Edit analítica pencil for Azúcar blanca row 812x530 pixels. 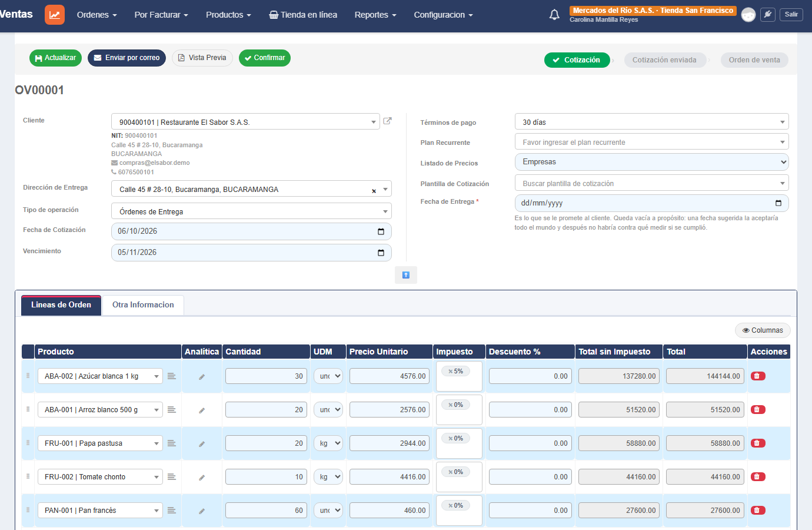pos(202,377)
